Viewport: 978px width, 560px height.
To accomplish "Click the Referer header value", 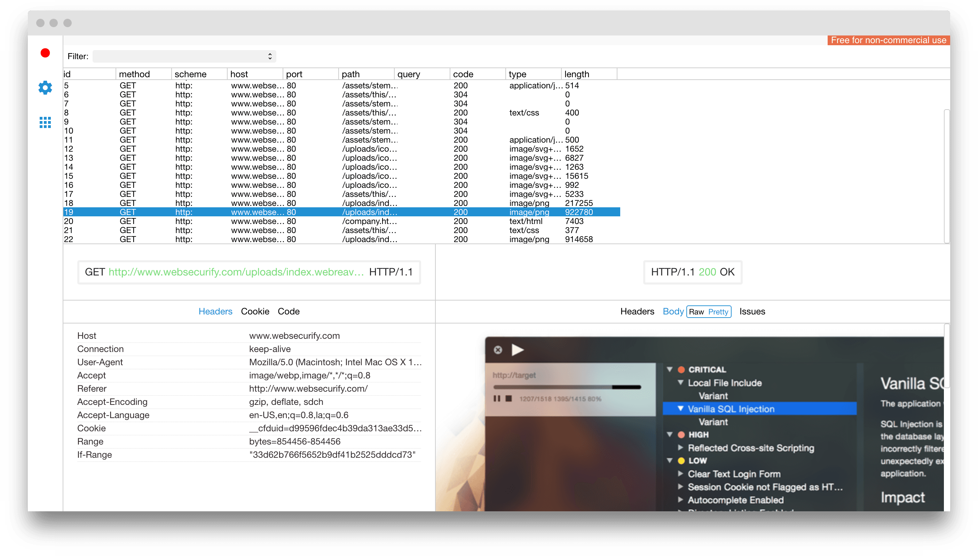I will 308,389.
